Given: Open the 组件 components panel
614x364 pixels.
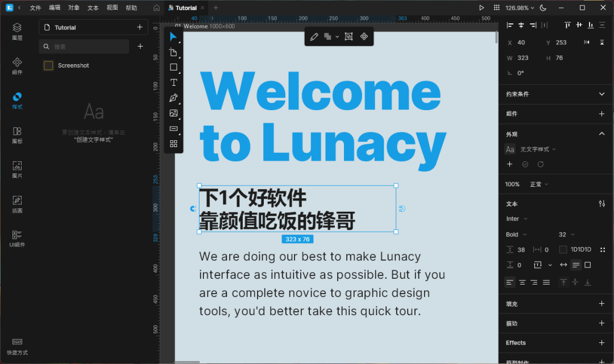Looking at the screenshot, I should pos(17,66).
